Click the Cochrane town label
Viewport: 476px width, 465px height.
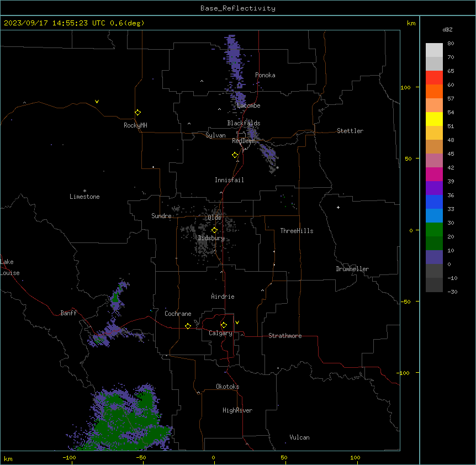pos(178,314)
